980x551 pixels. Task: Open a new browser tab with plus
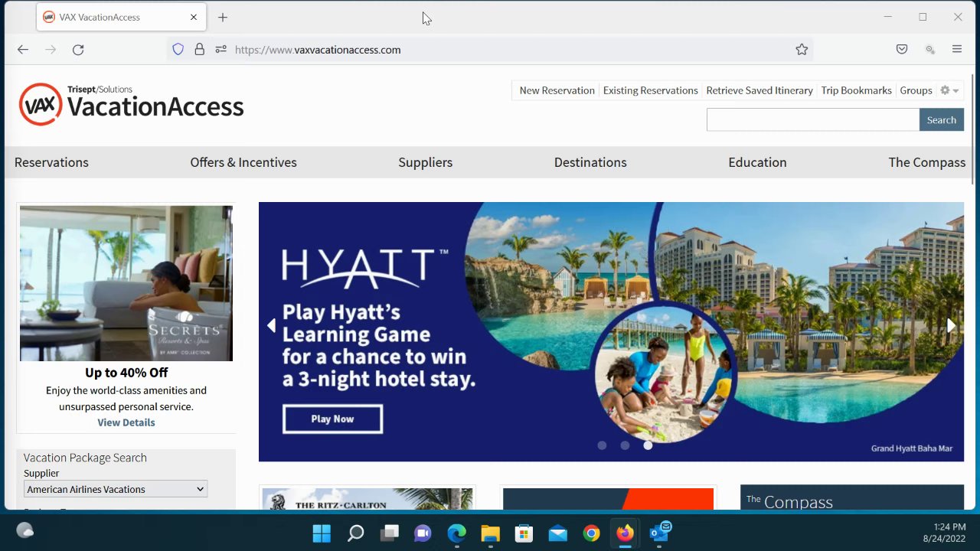(x=223, y=17)
